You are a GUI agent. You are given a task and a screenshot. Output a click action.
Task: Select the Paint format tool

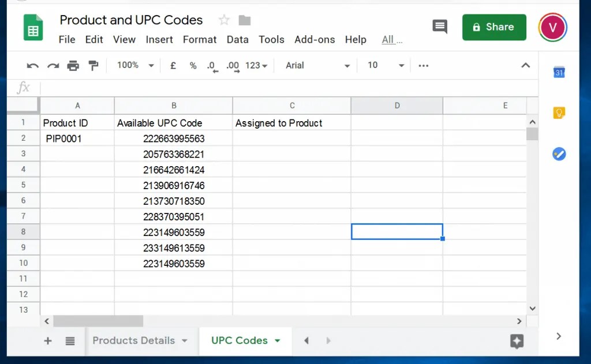click(93, 65)
